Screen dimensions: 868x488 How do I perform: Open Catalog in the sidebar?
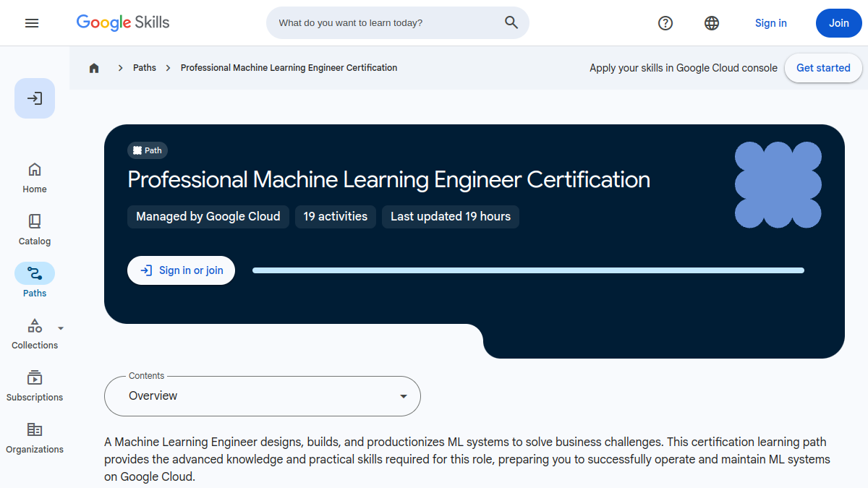click(x=35, y=230)
